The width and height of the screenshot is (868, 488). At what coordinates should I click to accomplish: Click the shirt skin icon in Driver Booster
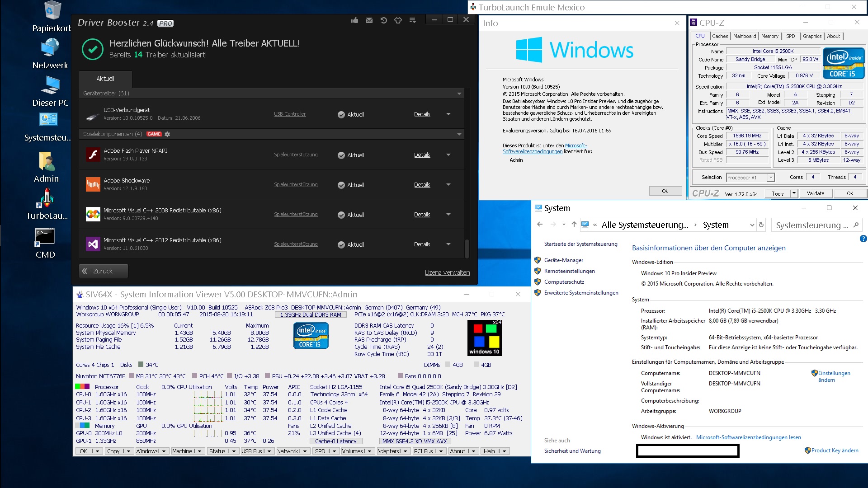[398, 20]
